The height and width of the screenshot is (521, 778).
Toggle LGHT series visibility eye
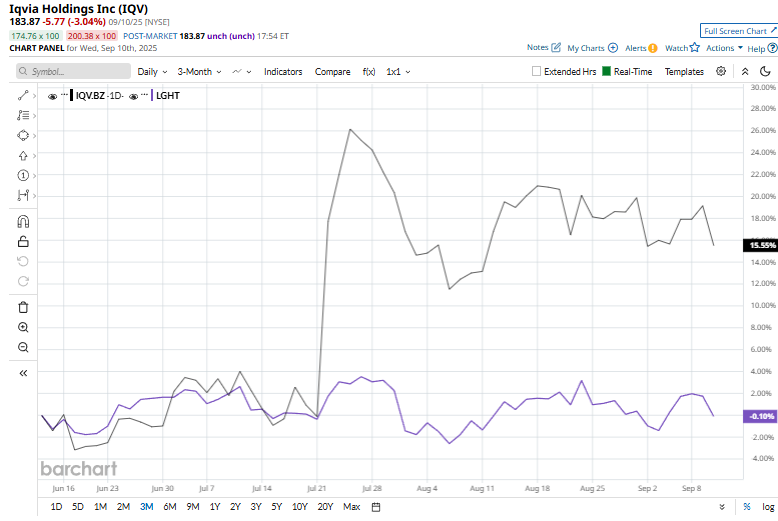pyautogui.click(x=133, y=96)
